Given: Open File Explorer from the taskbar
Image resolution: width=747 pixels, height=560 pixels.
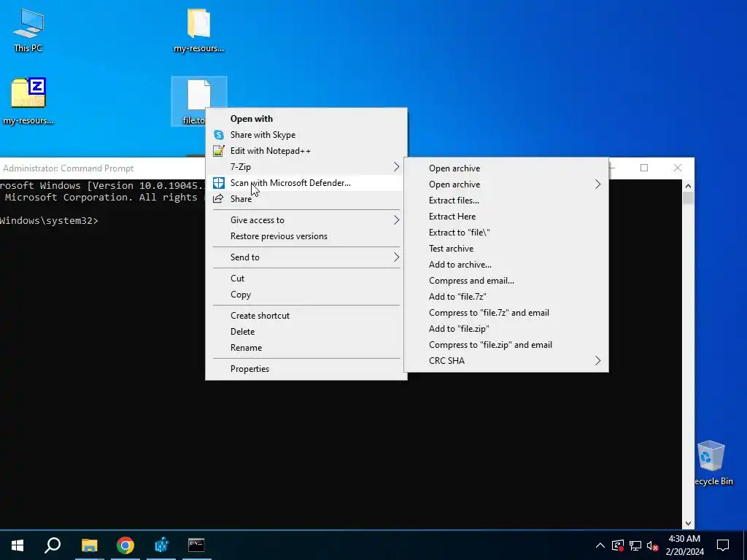Looking at the screenshot, I should pyautogui.click(x=89, y=545).
